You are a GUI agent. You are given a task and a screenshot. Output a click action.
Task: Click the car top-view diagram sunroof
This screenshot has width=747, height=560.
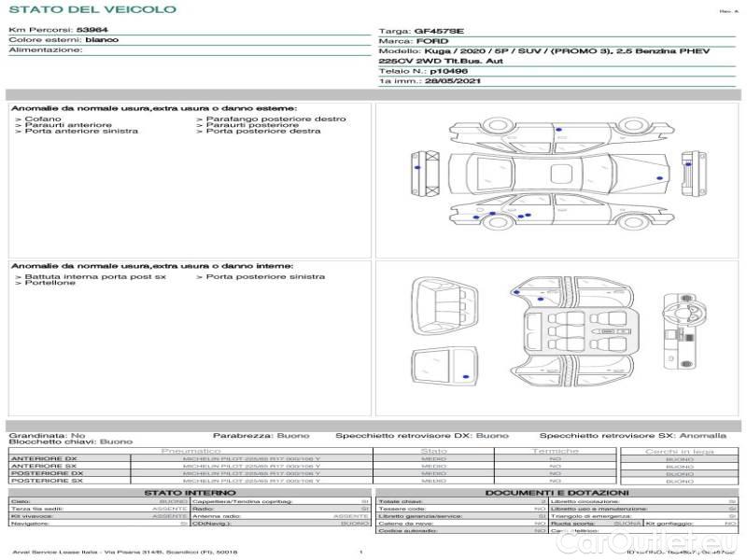point(561,173)
